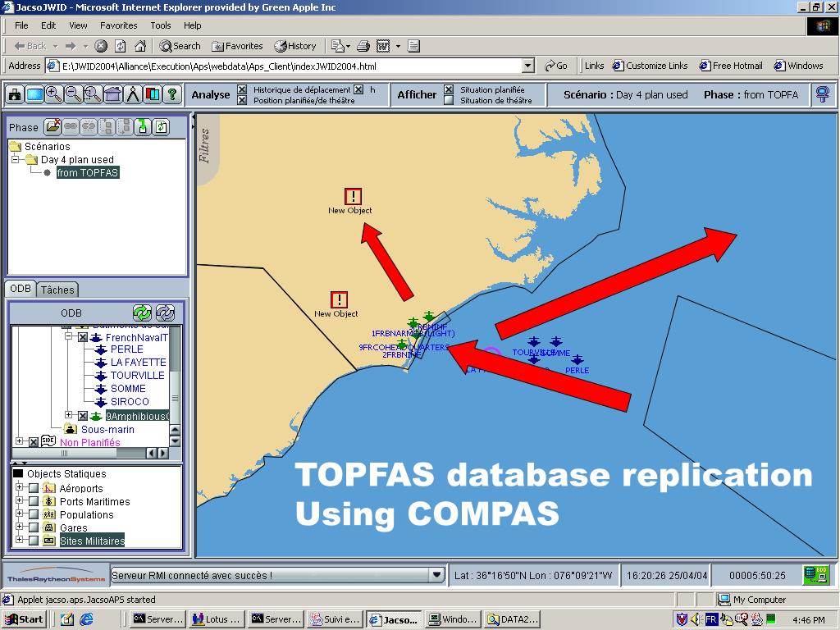Open the Free Hotmail link
Screen dimensions: 840x630
pyautogui.click(x=731, y=66)
